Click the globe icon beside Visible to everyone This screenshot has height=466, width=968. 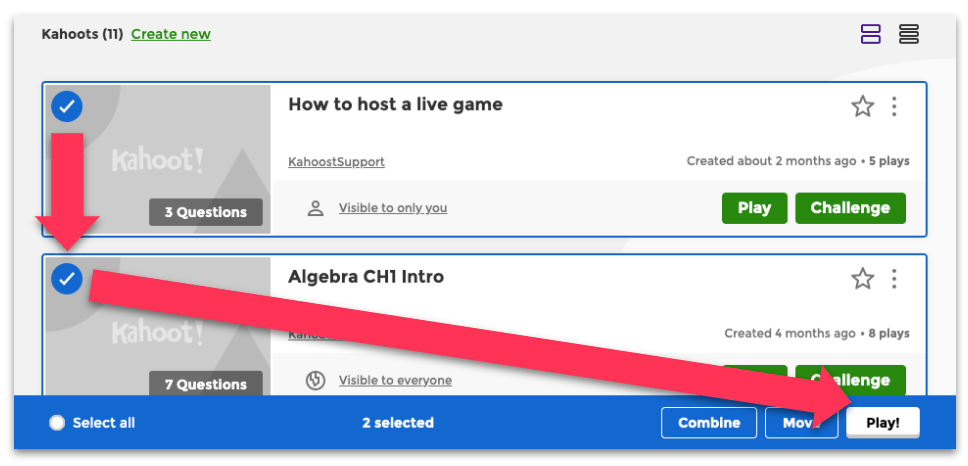[x=316, y=380]
